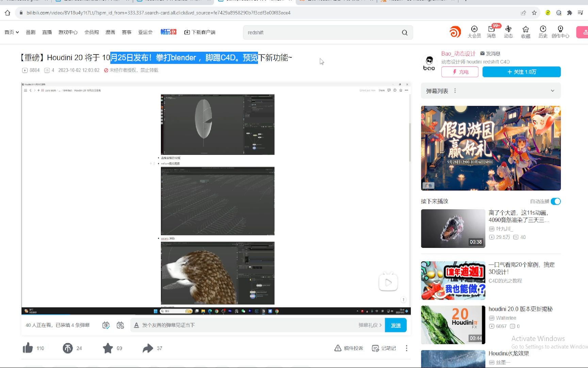The height and width of the screenshot is (368, 588).
Task: Open the 直播 navigation item
Action: (47, 32)
